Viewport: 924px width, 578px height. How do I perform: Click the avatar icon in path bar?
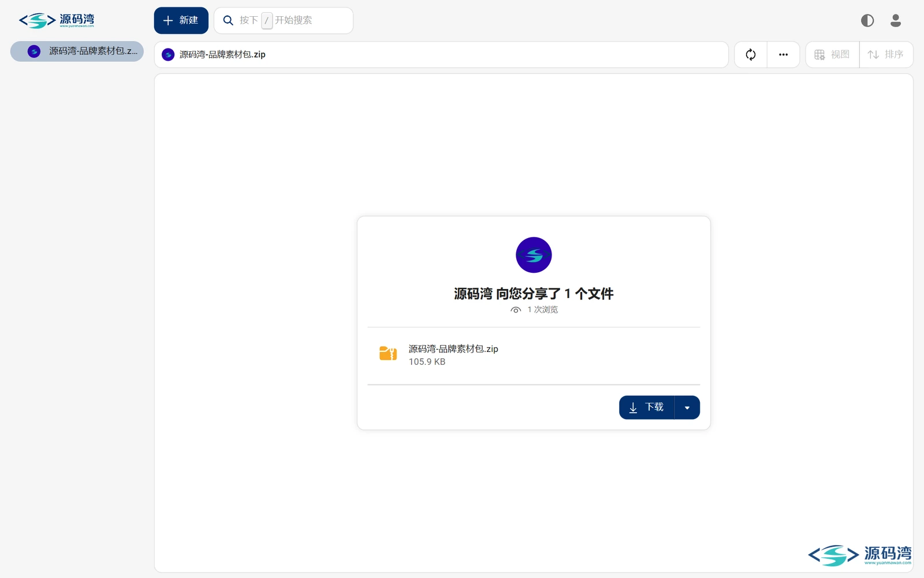click(168, 54)
